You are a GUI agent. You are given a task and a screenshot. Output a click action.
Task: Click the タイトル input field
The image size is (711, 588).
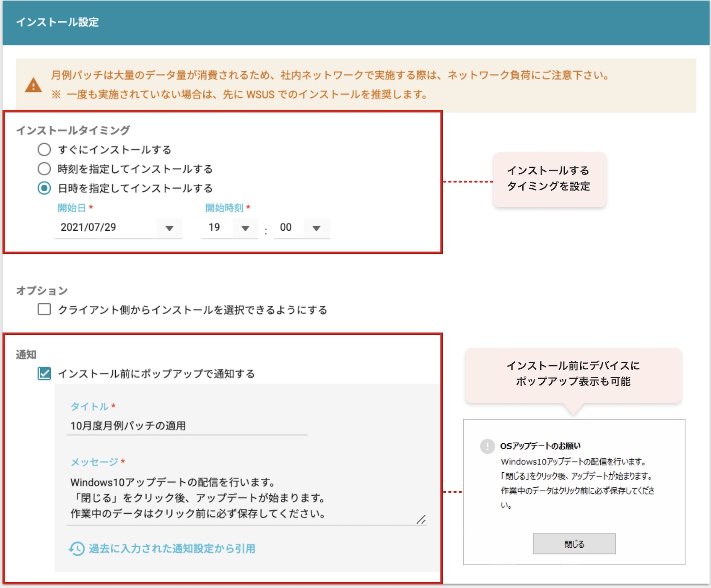(187, 426)
